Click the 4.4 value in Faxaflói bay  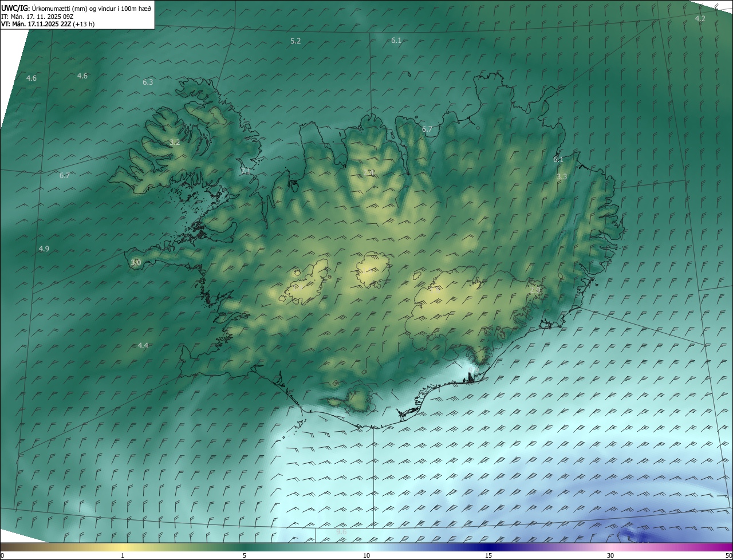143,345
